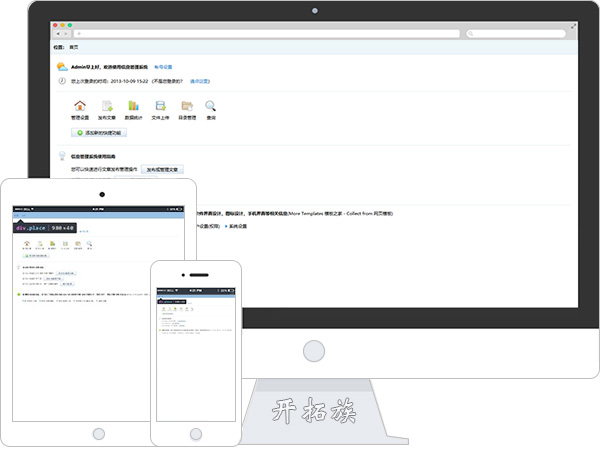Open the 系统设置 link in the footer
This screenshot has height=450, width=600.
click(x=238, y=226)
